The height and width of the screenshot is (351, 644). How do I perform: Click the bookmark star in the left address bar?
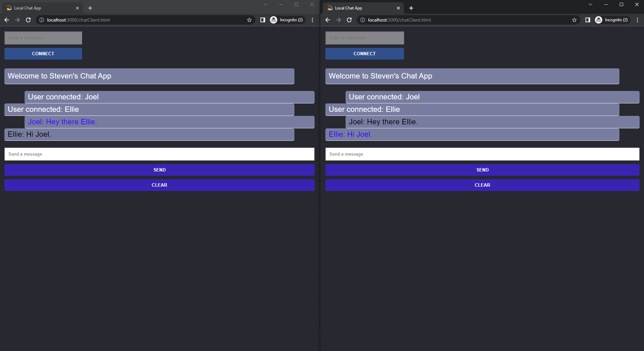249,20
